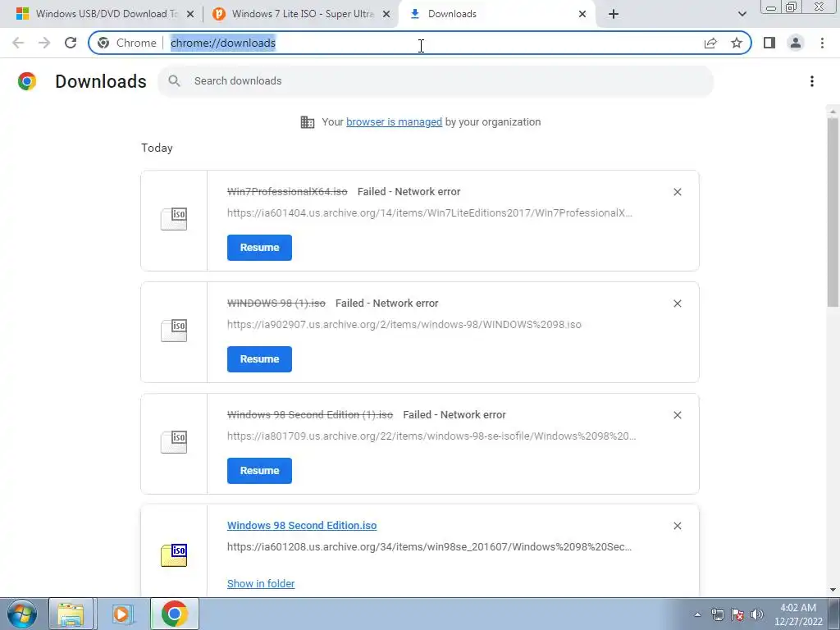Click the managed organization building icon
Viewport: 840px width, 630px height.
308,122
